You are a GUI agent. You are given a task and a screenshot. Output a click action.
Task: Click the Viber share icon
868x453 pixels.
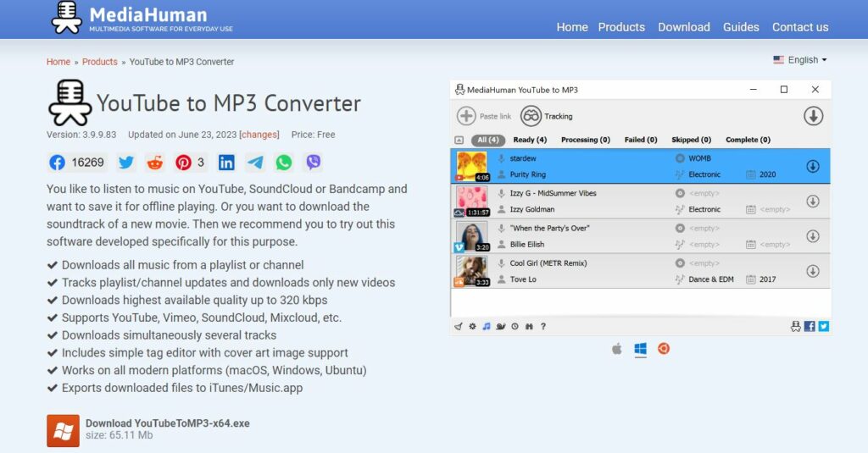point(314,162)
